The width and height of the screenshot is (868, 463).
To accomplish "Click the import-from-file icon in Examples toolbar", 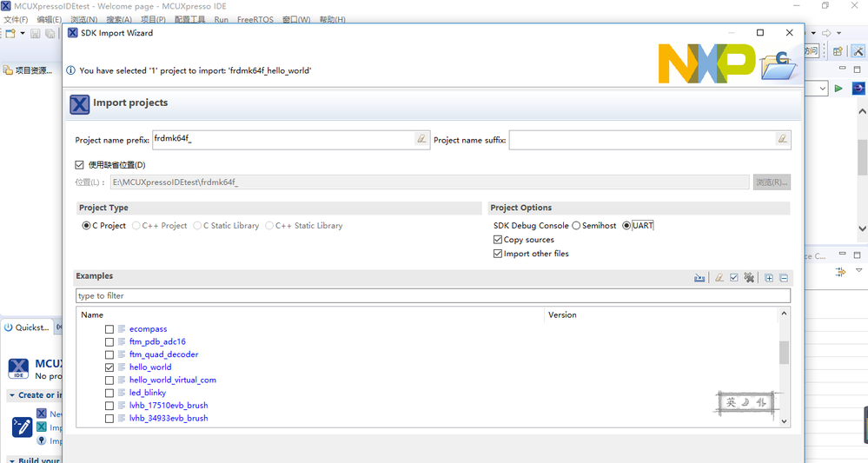I will coord(699,278).
